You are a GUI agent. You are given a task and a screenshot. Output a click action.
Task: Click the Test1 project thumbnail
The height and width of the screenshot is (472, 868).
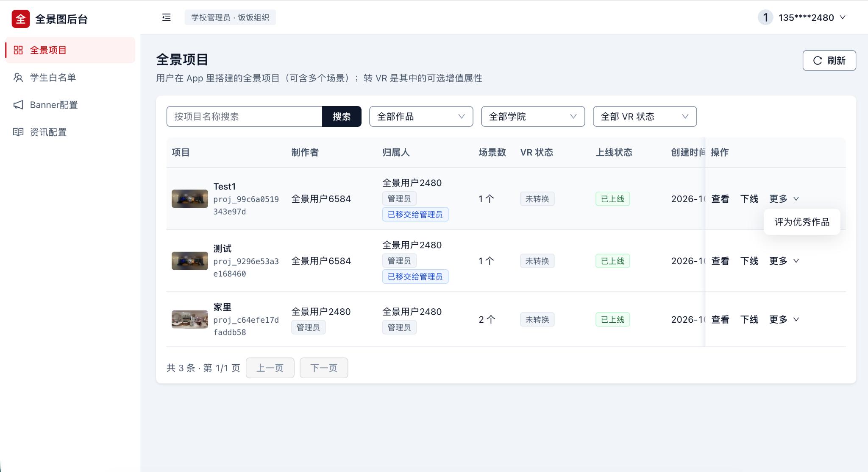[x=190, y=199]
